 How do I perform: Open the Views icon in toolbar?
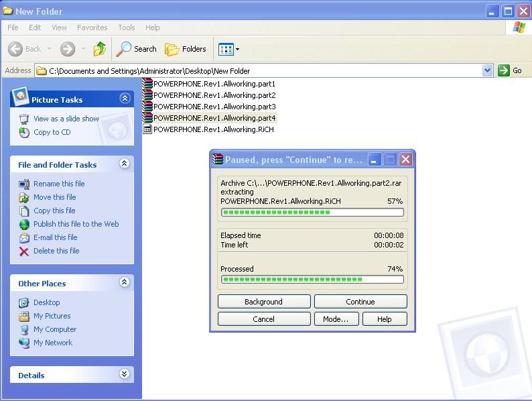pos(226,49)
